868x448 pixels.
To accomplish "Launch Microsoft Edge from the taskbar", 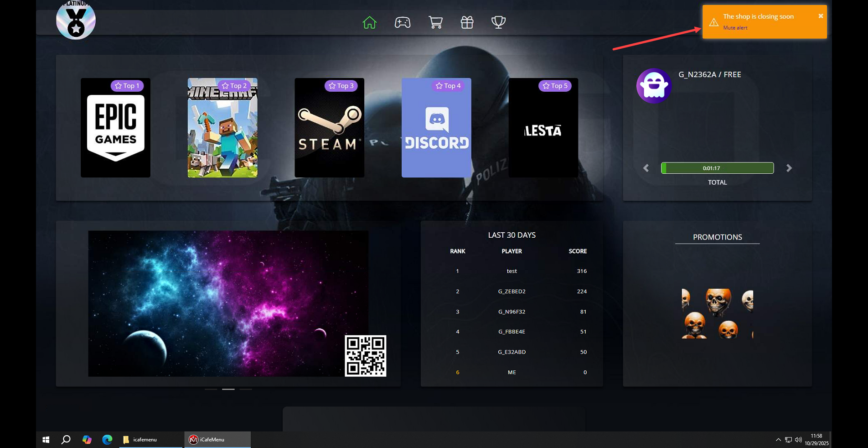I will [x=107, y=440].
